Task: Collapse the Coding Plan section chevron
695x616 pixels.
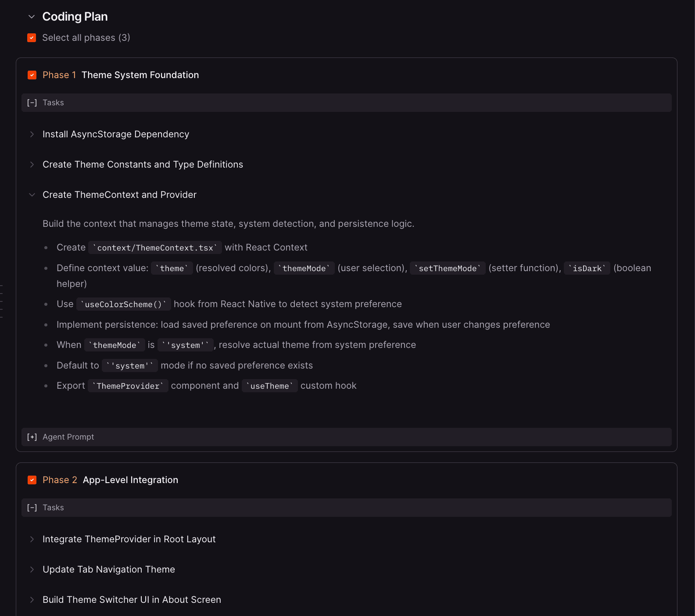Action: 32,17
